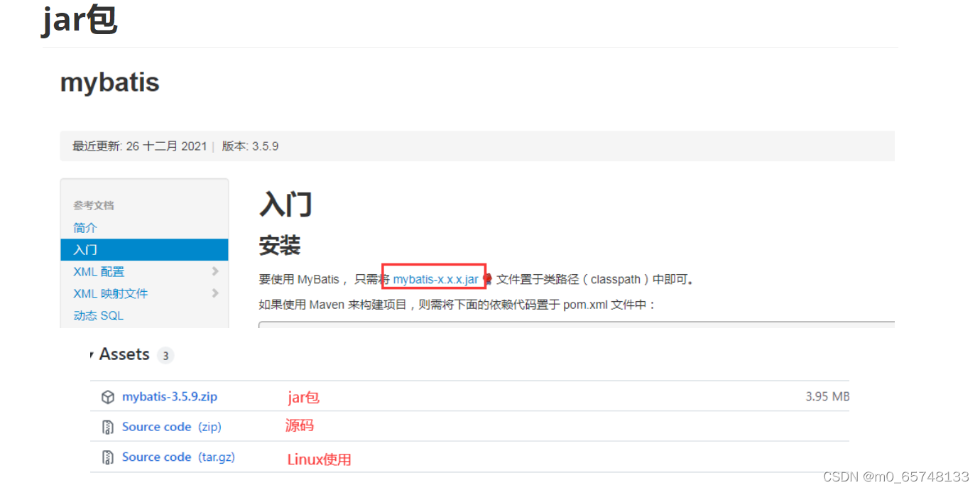
Task: Click the zip archive icon for Source code (zip)
Action: point(108,427)
